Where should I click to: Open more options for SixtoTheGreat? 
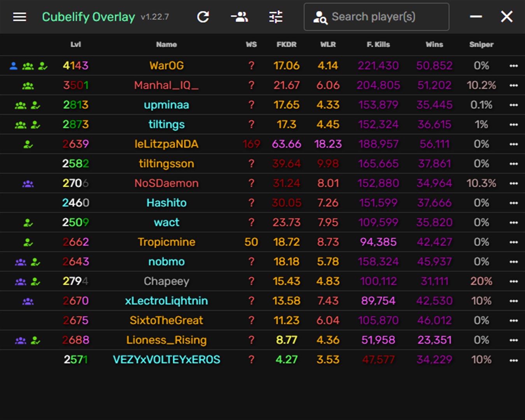513,320
